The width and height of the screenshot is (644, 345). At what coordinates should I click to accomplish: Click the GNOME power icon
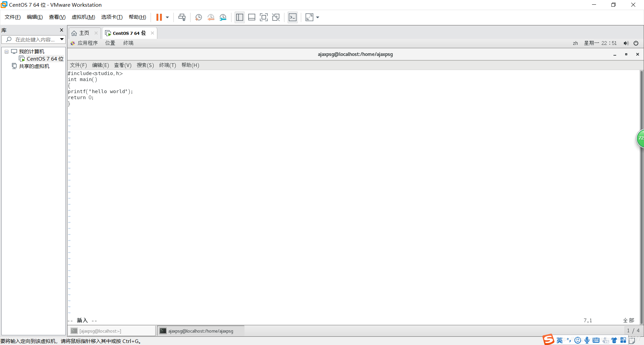point(636,43)
